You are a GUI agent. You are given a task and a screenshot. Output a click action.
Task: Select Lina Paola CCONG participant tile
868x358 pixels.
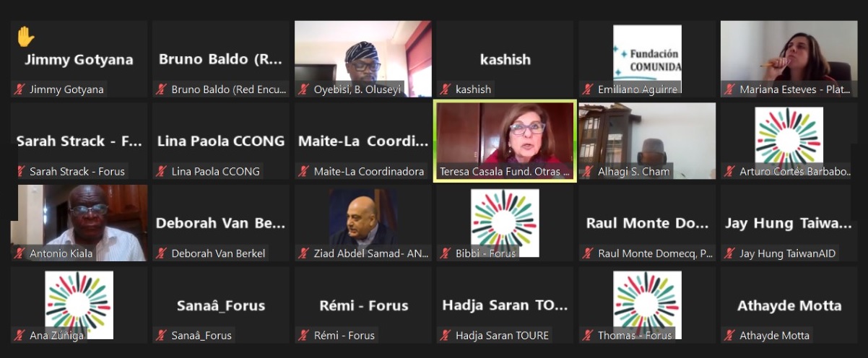(221, 141)
